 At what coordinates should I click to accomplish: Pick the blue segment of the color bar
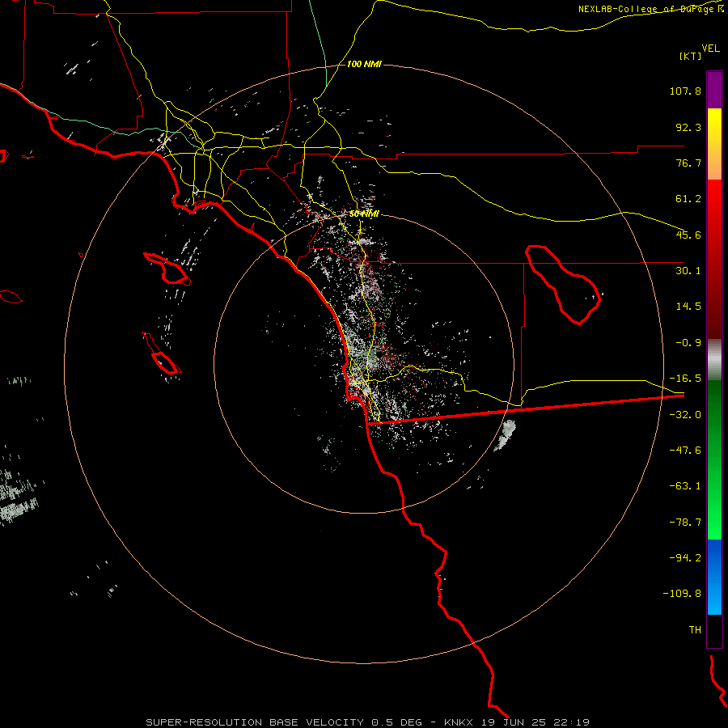click(714, 577)
